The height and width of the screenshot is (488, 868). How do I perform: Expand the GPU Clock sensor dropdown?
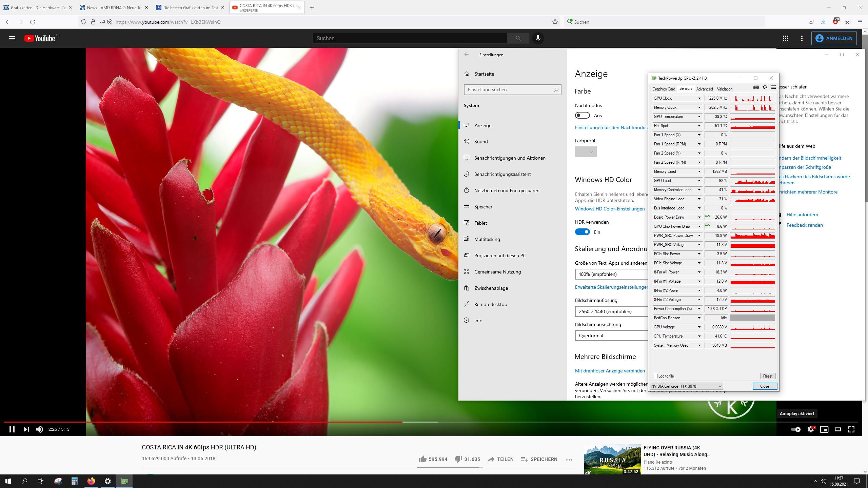point(699,98)
